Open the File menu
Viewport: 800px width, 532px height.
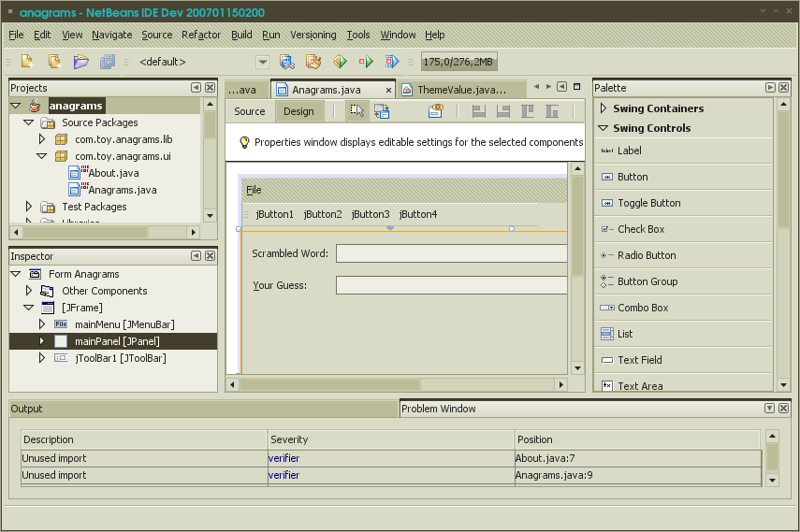(x=16, y=35)
